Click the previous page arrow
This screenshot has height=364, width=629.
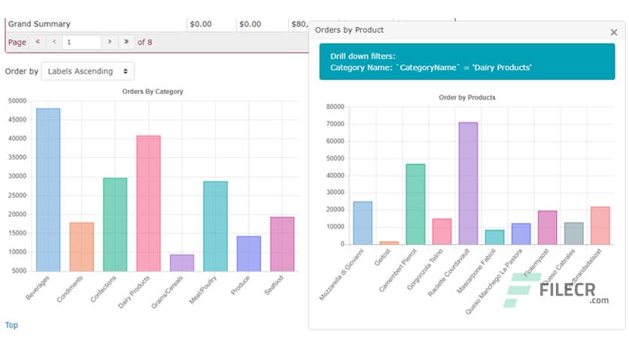tap(54, 42)
